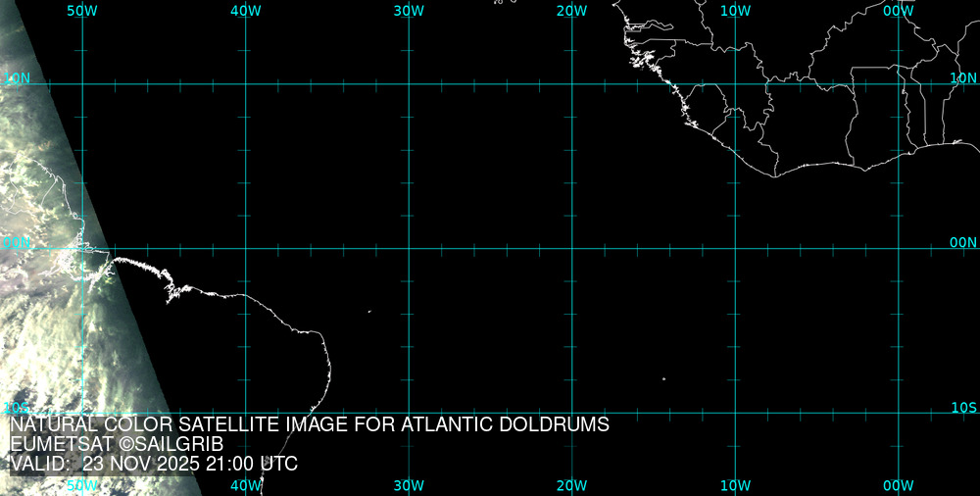Click the 10N latitude label on left edge
This screenshot has width=980, height=496.
click(17, 77)
